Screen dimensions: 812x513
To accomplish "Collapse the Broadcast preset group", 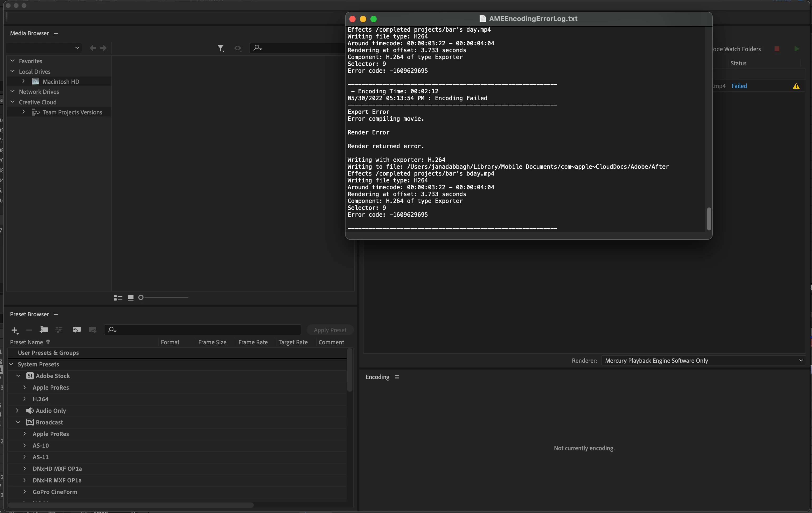I will 18,422.
